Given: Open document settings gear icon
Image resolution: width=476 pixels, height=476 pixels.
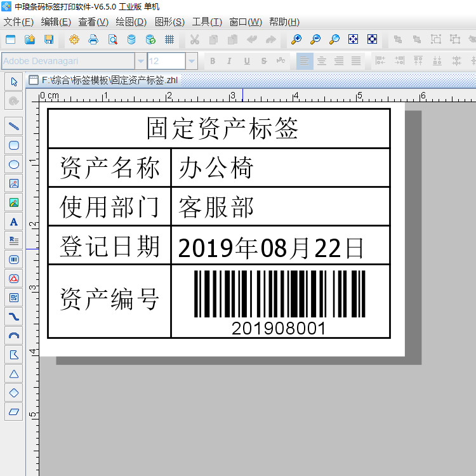Looking at the screenshot, I should click(74, 39).
